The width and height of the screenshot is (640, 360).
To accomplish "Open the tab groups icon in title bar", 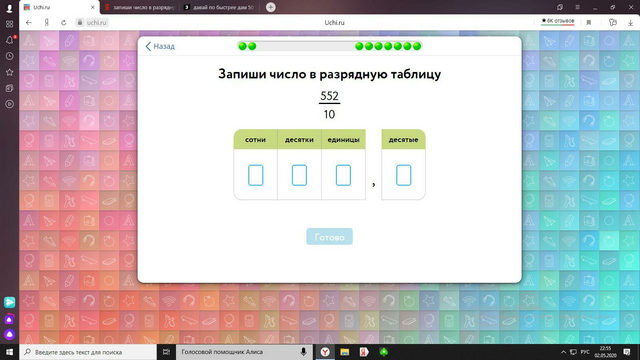I will tap(560, 7).
